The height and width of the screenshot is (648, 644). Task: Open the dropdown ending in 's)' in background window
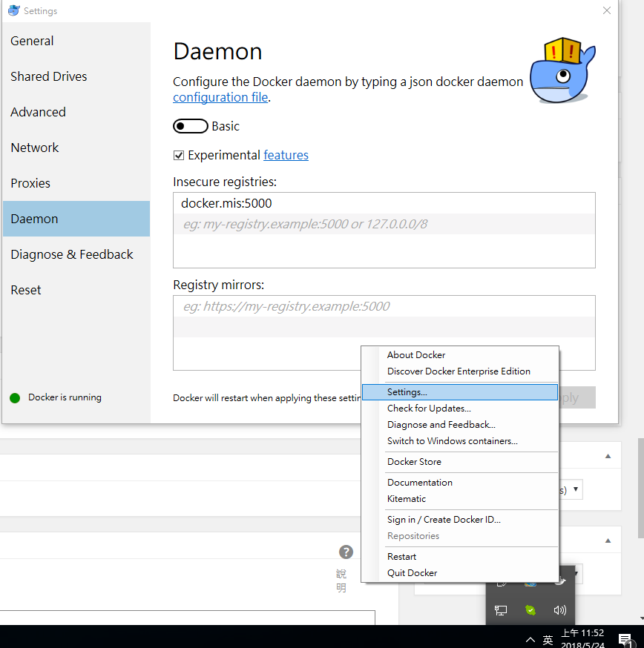(571, 490)
